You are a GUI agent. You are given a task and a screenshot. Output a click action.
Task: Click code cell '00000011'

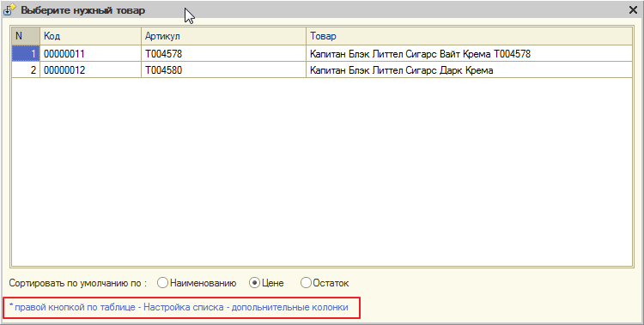(x=91, y=53)
